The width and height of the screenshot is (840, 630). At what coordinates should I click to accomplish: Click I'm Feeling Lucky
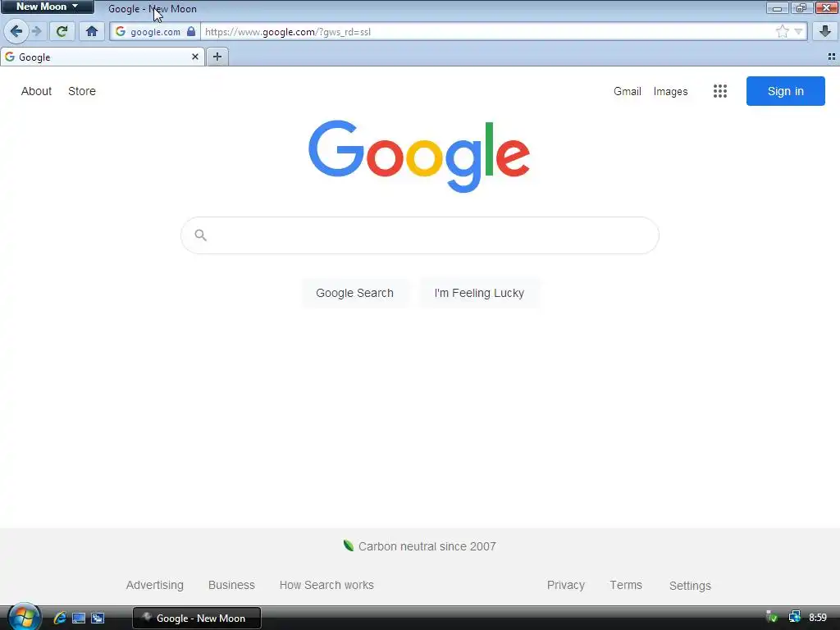pyautogui.click(x=479, y=293)
